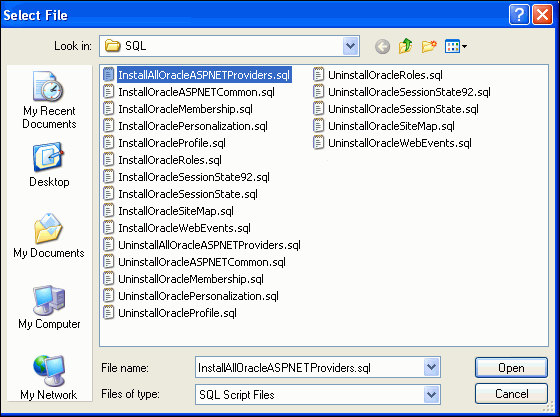The image size is (560, 417).
Task: Select UninstallOracleSiteMap.sql file name
Action: click(391, 126)
